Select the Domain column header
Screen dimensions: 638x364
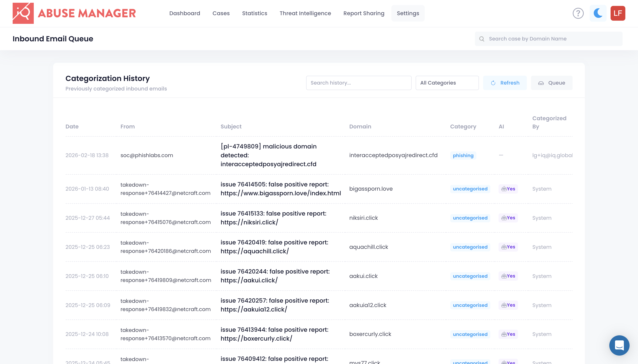(x=360, y=127)
